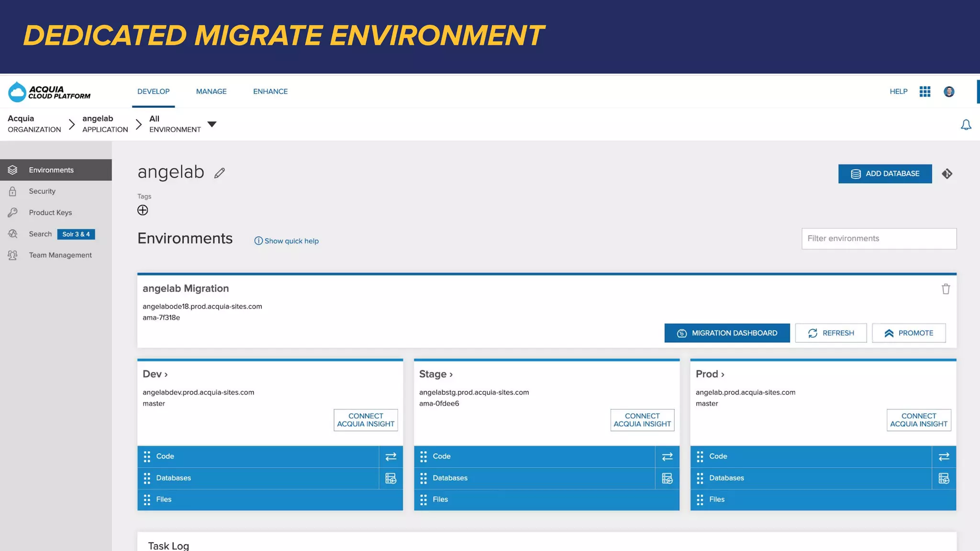Edit the angelab name with the pencil icon
980x551 pixels.
220,173
